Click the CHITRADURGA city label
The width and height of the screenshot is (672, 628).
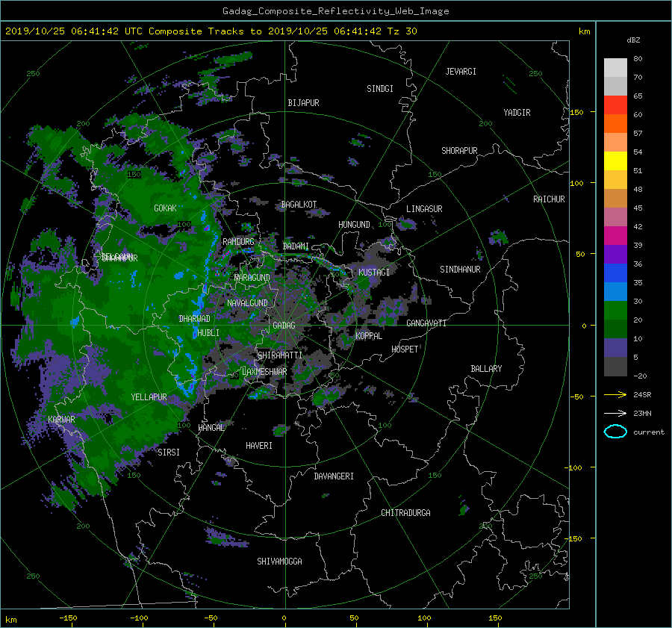405,513
